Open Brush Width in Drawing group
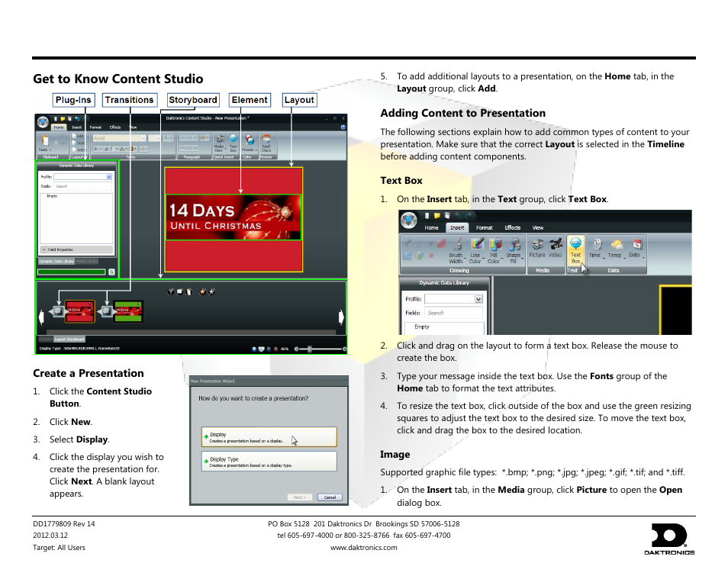This screenshot has height=563, width=728. [456, 251]
